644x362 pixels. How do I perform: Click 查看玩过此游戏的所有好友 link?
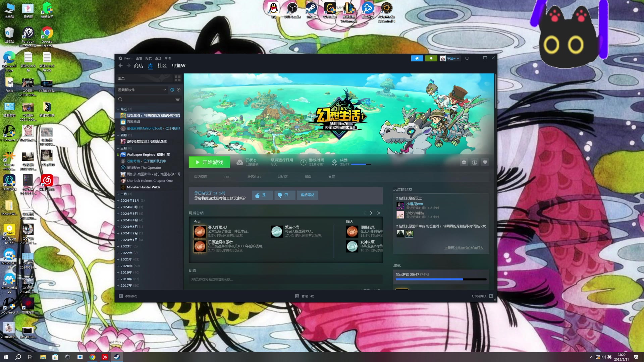click(464, 248)
